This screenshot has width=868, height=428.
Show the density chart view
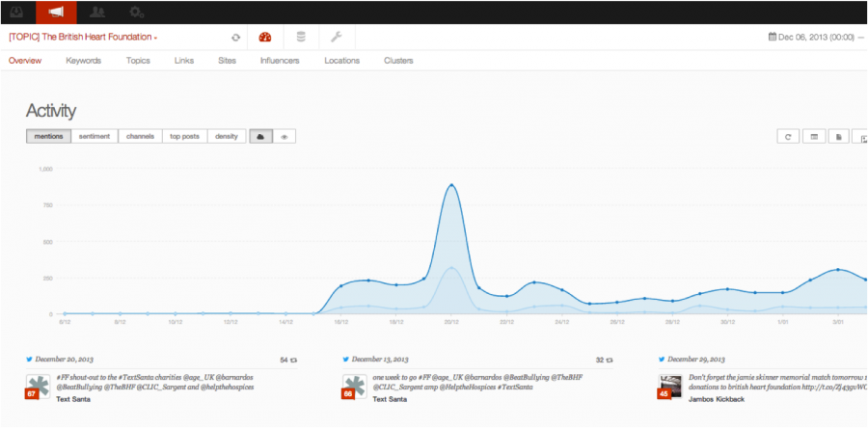(227, 137)
